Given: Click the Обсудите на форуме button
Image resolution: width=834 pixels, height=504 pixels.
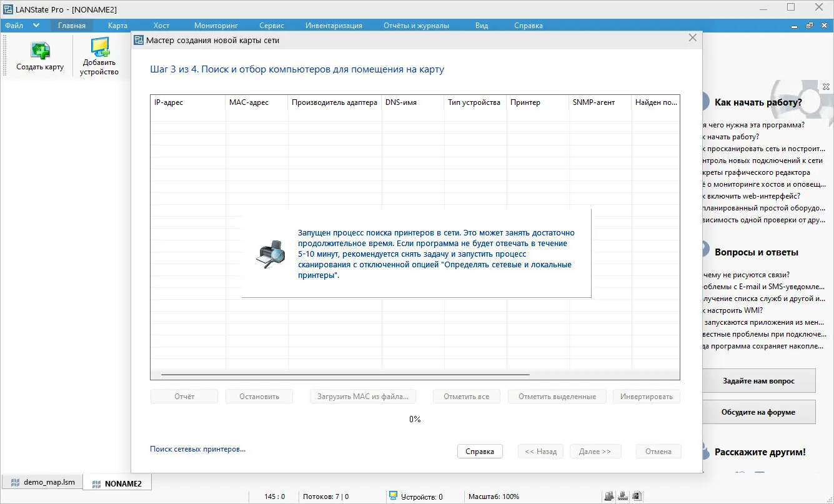Looking at the screenshot, I should (x=759, y=412).
